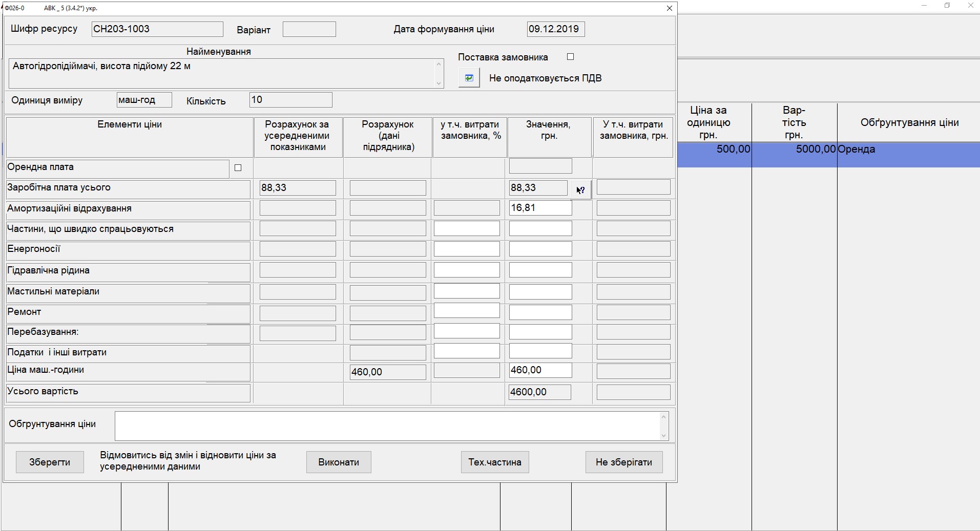
Task: Click the Енергоносії customer costs percent field
Action: coord(467,249)
